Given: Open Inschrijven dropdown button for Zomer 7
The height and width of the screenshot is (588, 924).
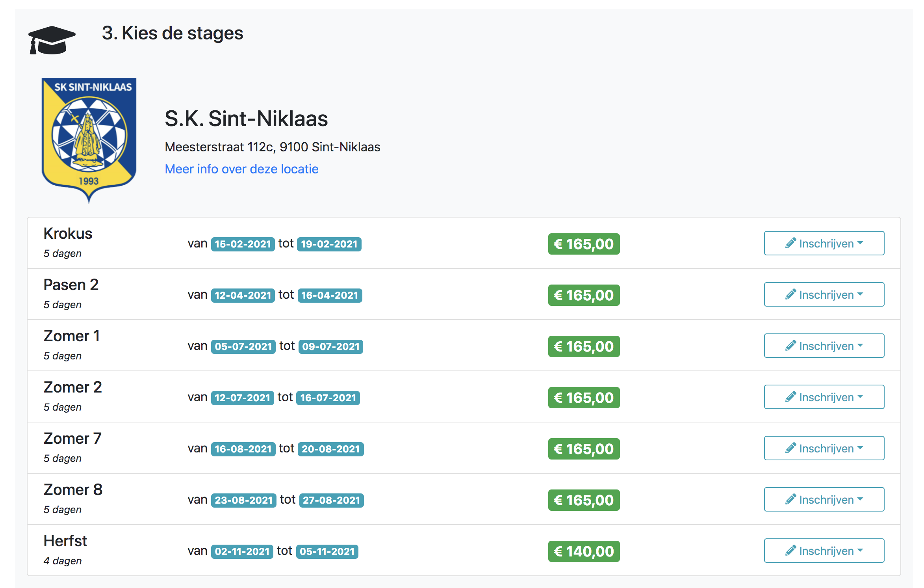Looking at the screenshot, I should (x=824, y=448).
